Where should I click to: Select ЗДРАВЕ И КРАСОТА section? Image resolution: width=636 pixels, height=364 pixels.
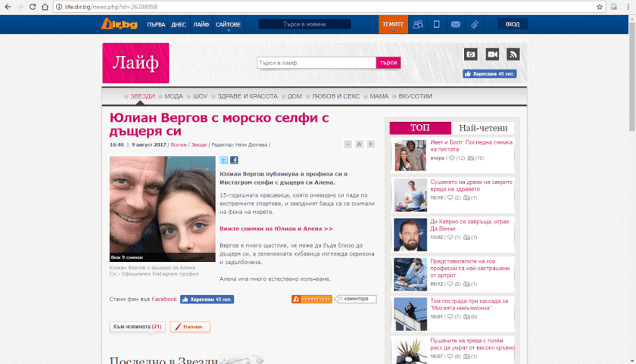248,96
